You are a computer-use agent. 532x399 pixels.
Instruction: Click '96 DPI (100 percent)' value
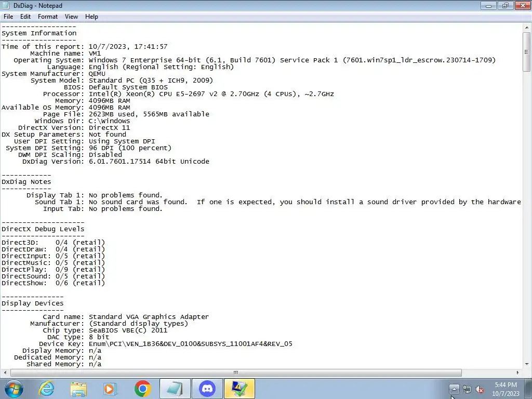pyautogui.click(x=130, y=148)
